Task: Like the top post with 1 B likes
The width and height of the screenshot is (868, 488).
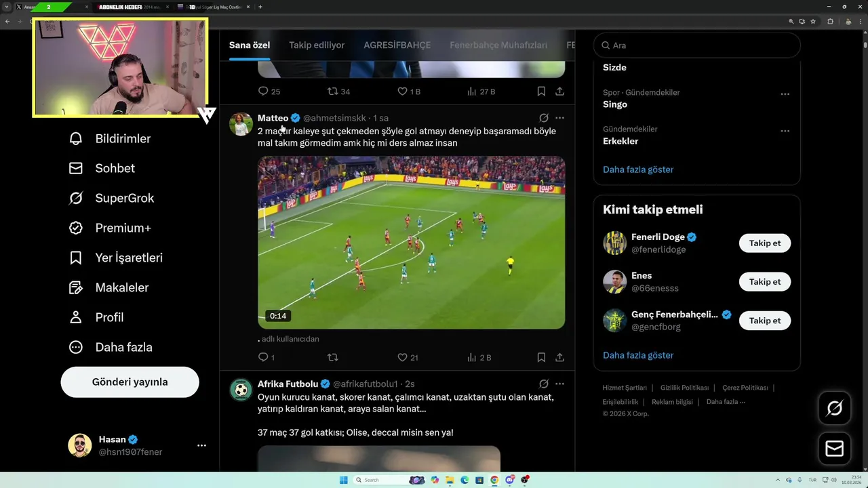Action: click(408, 91)
